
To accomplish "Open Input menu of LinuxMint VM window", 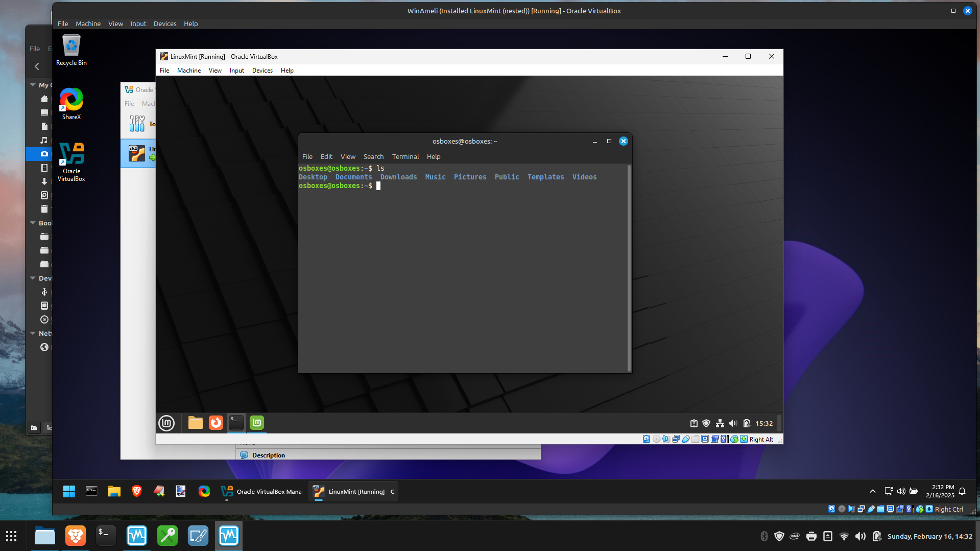I will (236, 71).
